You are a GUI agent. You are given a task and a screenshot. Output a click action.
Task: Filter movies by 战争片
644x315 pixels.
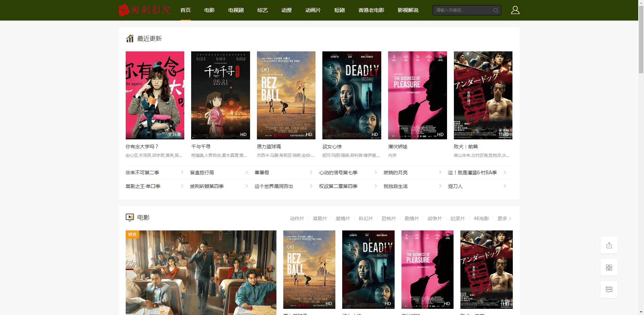(x=435, y=218)
